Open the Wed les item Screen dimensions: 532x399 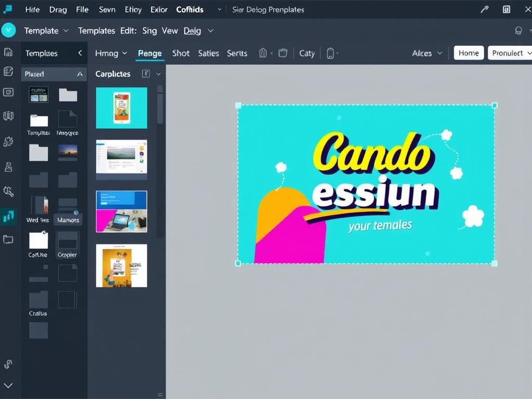click(38, 210)
